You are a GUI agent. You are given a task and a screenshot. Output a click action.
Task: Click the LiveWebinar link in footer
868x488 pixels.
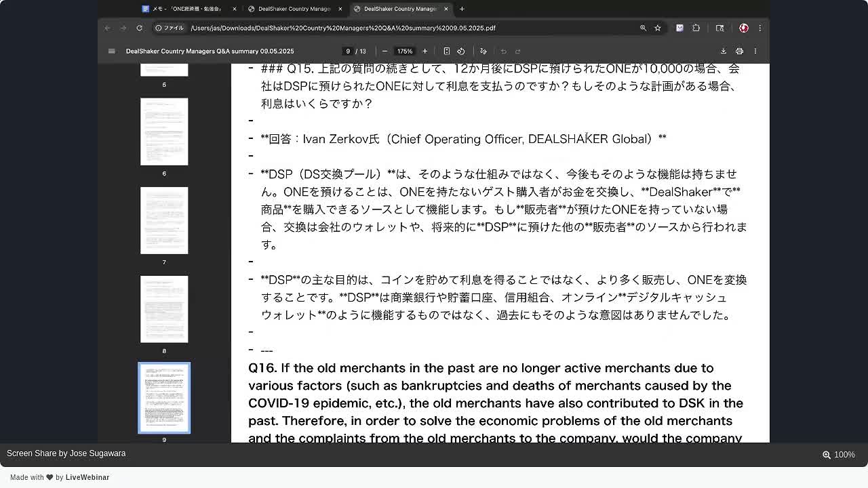tap(87, 477)
